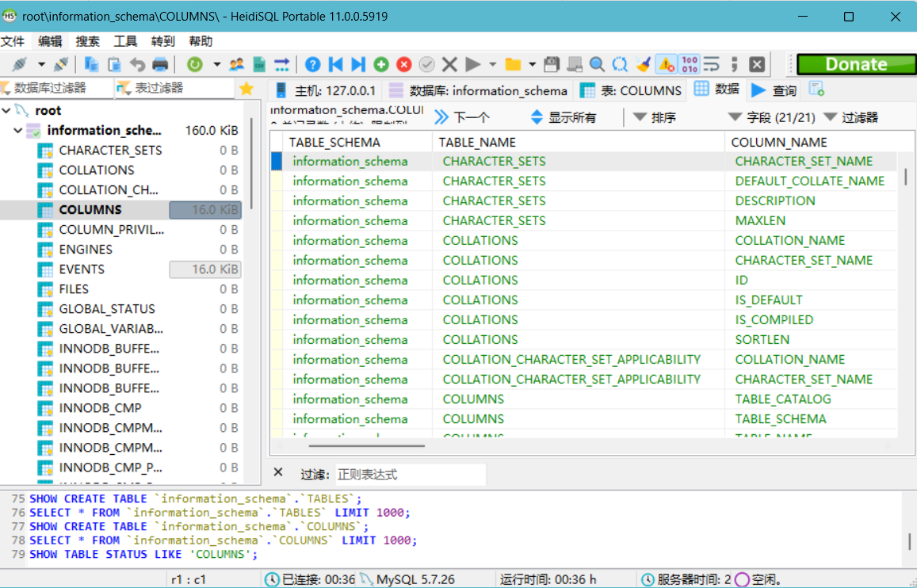
Task: Close the filter panel X button
Action: pyautogui.click(x=278, y=472)
